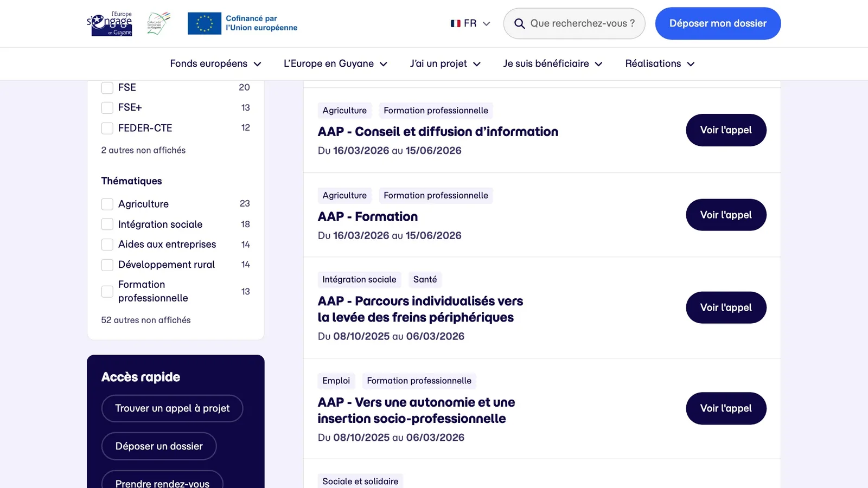The image size is (868, 488).
Task: View the Conseil et diffusion d'information call
Action: (x=726, y=130)
